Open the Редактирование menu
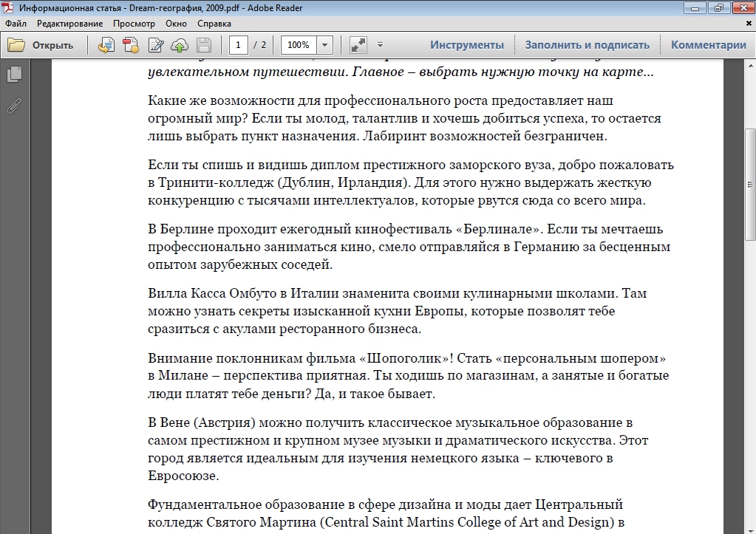The image size is (756, 534). tap(70, 24)
